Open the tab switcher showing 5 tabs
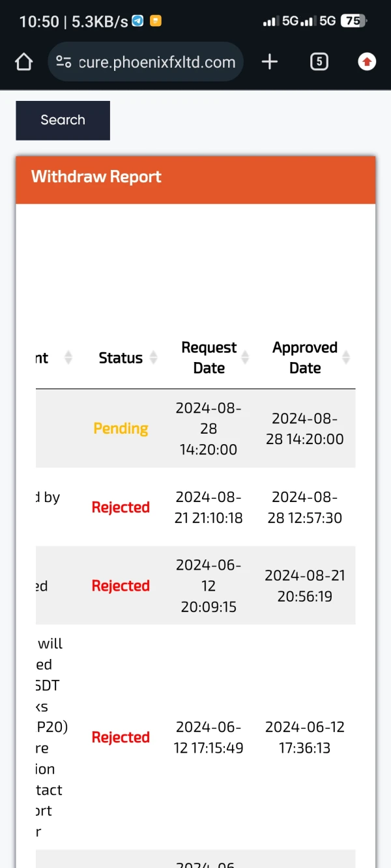This screenshot has width=391, height=868. point(319,62)
